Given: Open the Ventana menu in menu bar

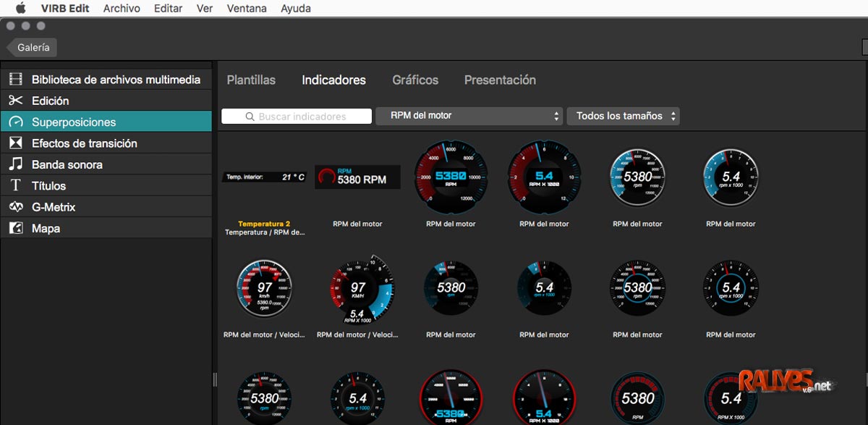Looking at the screenshot, I should coord(247,9).
